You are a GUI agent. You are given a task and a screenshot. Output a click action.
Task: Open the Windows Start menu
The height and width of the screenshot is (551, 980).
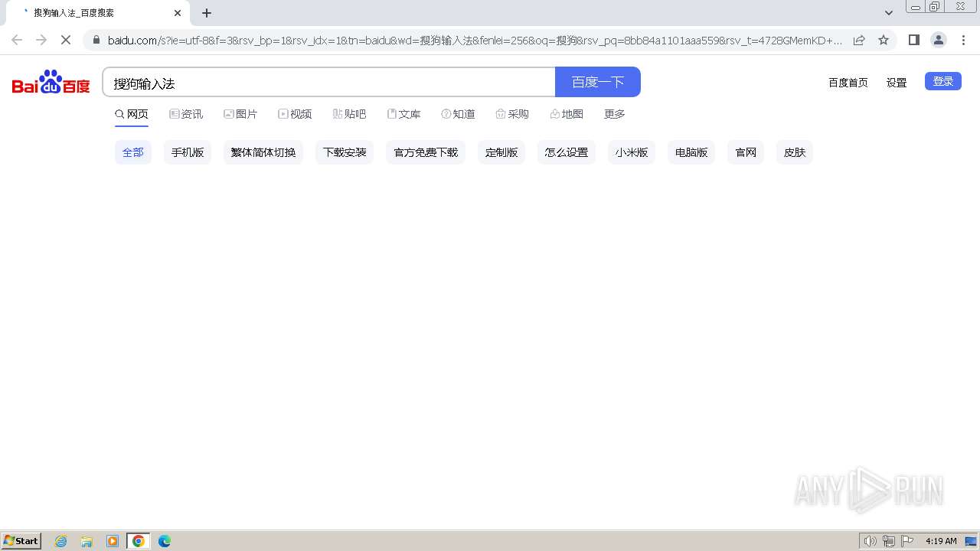pyautogui.click(x=21, y=541)
